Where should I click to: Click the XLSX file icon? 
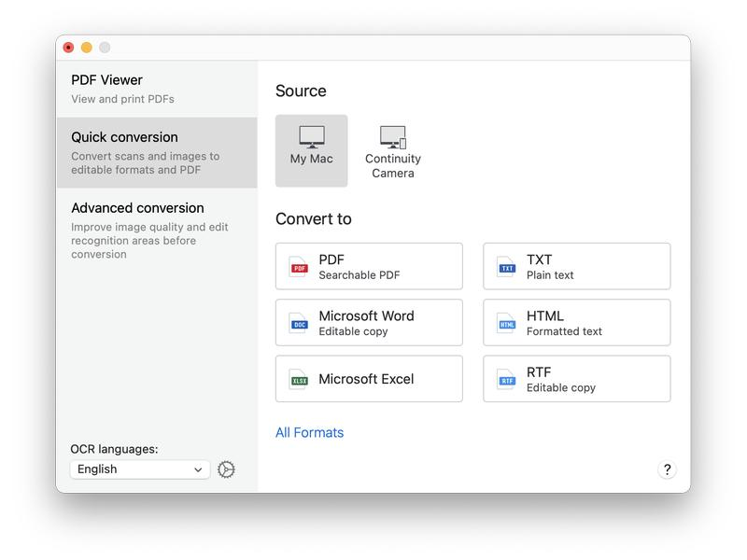(x=299, y=379)
